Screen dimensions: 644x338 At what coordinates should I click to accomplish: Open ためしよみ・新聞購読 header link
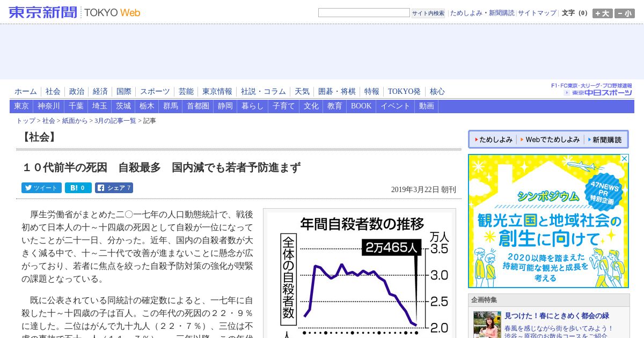coord(482,13)
